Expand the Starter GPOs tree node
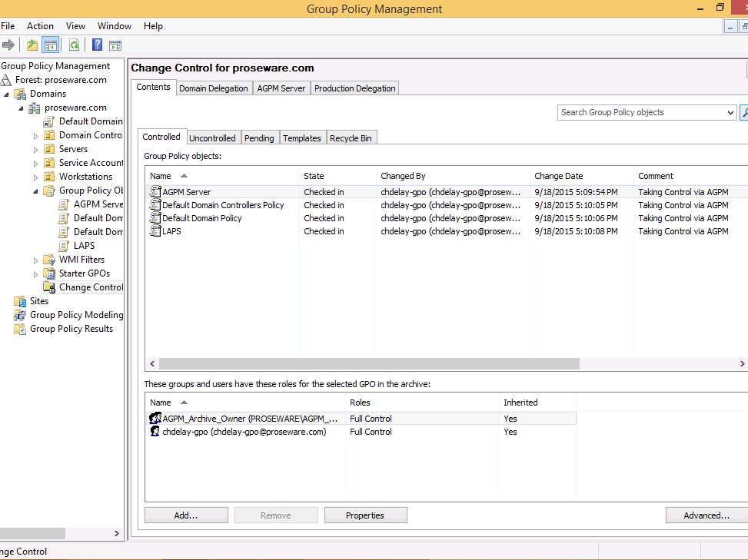 35,273
